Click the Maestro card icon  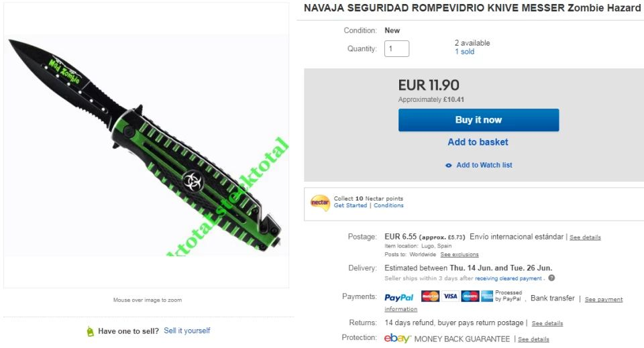(x=470, y=296)
